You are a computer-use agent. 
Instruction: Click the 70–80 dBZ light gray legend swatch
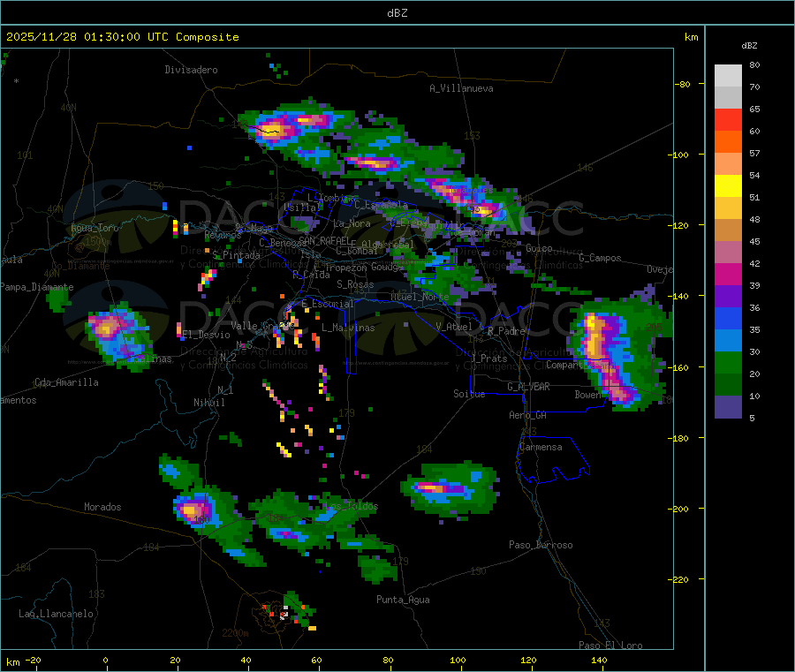[x=728, y=76]
